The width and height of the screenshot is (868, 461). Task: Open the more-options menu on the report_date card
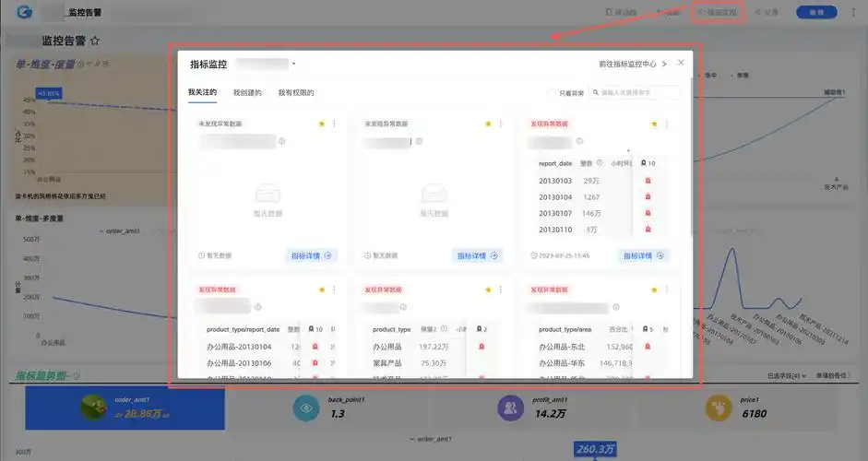[x=667, y=124]
